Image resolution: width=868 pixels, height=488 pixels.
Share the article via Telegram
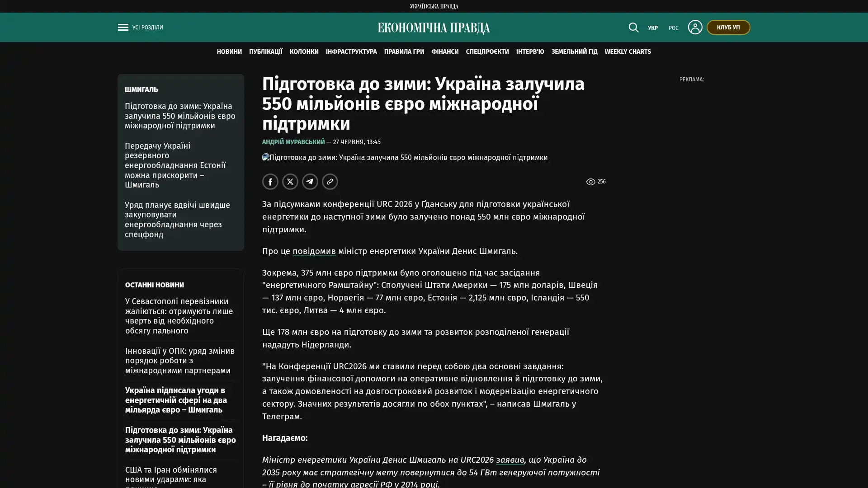click(x=310, y=182)
